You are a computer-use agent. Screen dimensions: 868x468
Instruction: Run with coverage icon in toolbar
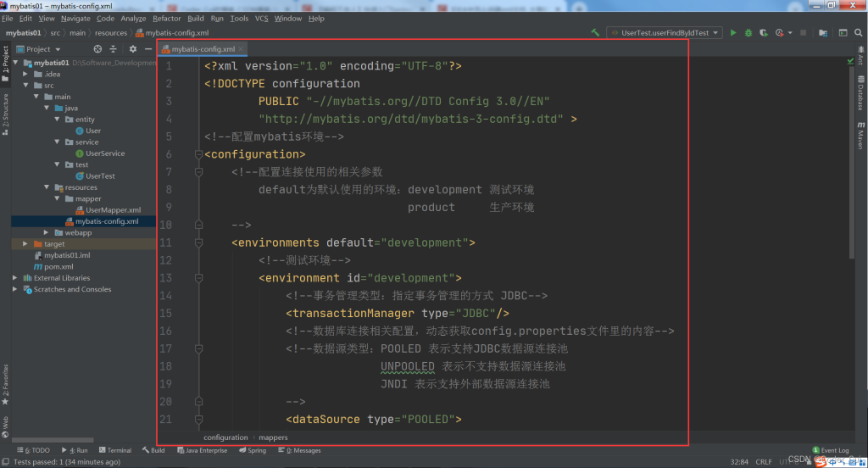coord(764,33)
